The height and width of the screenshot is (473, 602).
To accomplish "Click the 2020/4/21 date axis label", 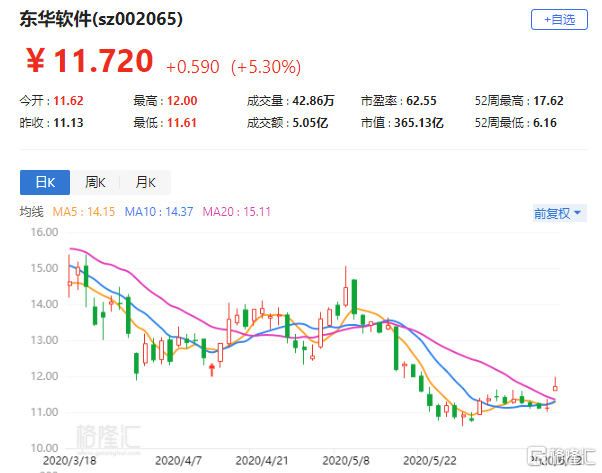I will pyautogui.click(x=262, y=461).
